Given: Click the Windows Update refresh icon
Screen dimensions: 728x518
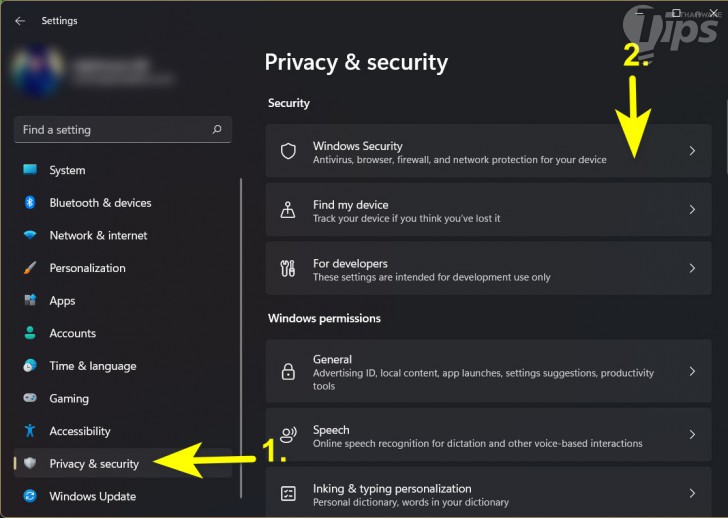Looking at the screenshot, I should pyautogui.click(x=30, y=496).
